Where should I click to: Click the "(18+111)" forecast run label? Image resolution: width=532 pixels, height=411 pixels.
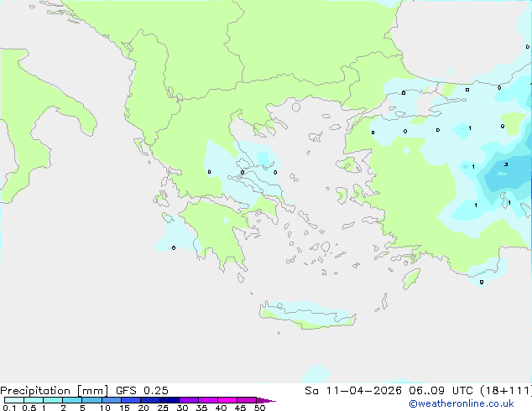pos(506,391)
